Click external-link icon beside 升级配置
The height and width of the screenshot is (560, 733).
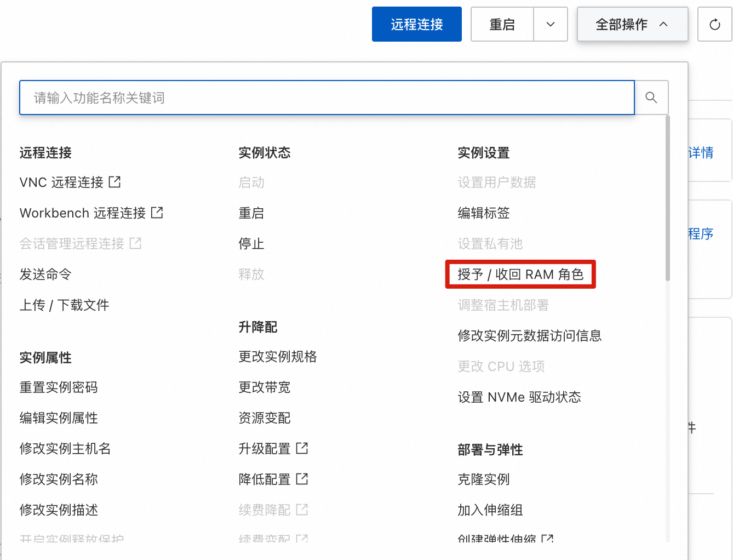click(x=302, y=448)
